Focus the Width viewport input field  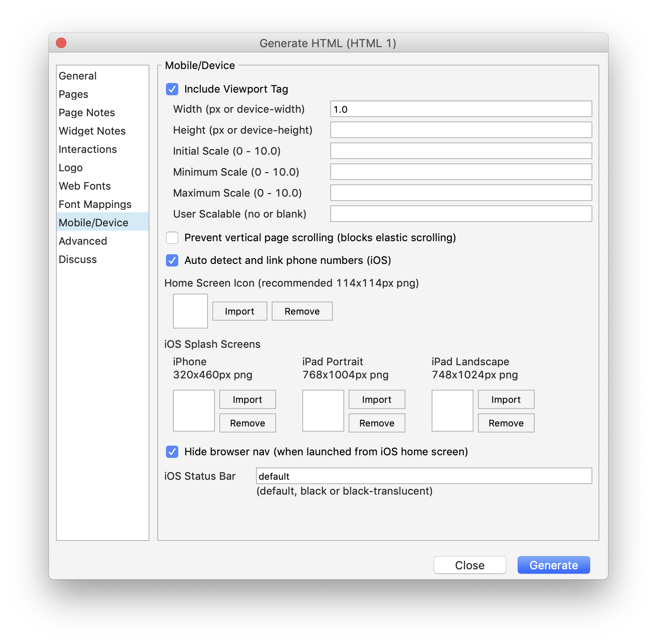pyautogui.click(x=461, y=109)
